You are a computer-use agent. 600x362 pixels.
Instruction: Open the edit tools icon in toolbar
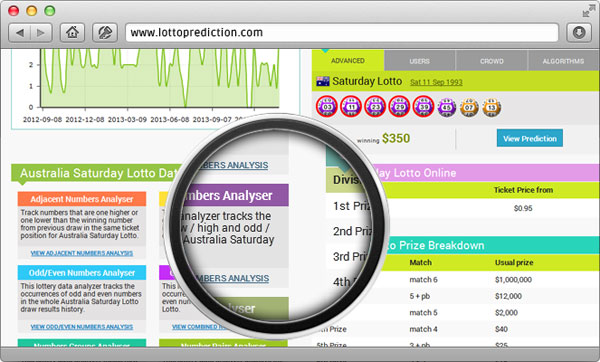click(x=105, y=33)
